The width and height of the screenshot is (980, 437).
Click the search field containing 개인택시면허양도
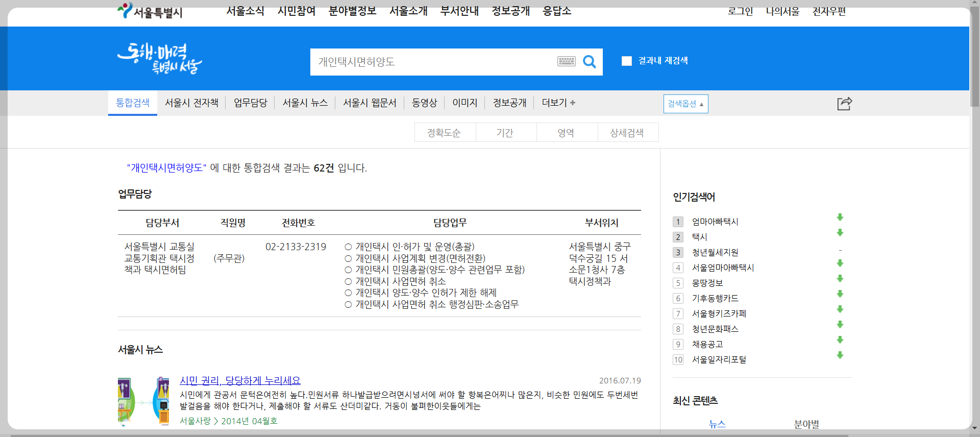pos(434,62)
